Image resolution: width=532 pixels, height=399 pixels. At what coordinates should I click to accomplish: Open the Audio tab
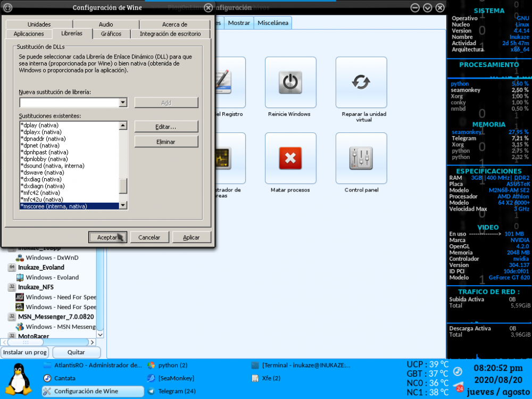[106, 24]
